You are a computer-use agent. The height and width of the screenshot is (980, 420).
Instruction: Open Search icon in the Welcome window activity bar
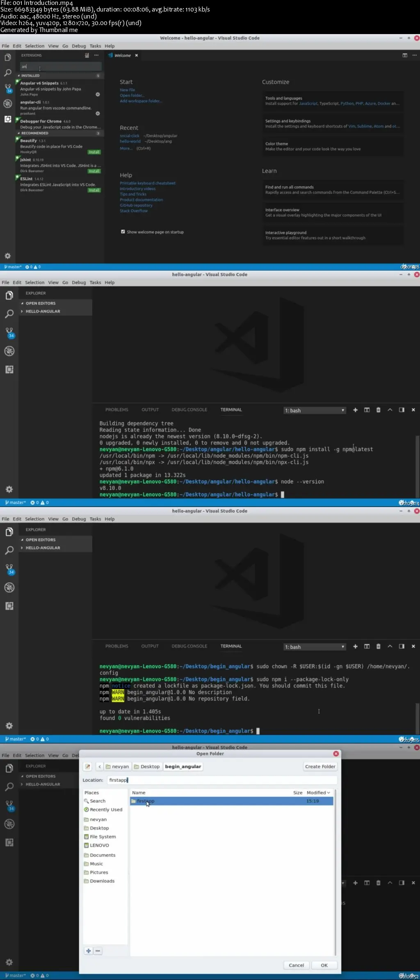coord(8,73)
